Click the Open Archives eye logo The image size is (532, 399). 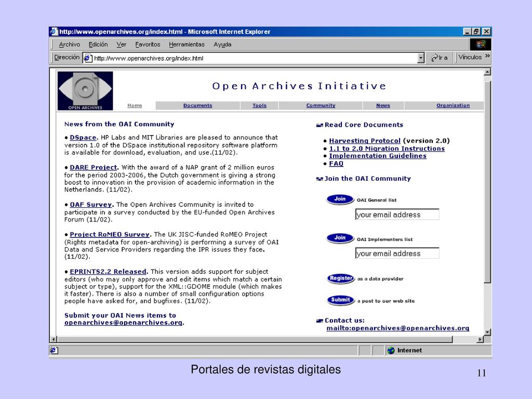coord(85,90)
